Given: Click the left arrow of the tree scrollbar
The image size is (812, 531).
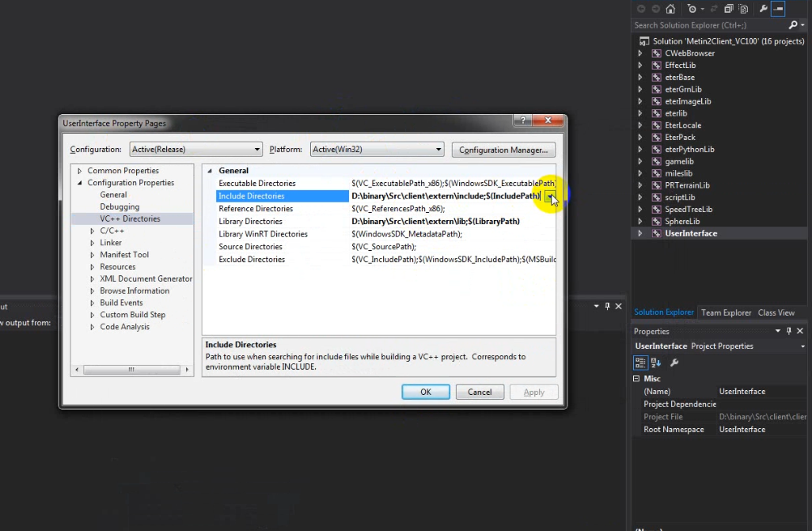Looking at the screenshot, I should 77,370.
